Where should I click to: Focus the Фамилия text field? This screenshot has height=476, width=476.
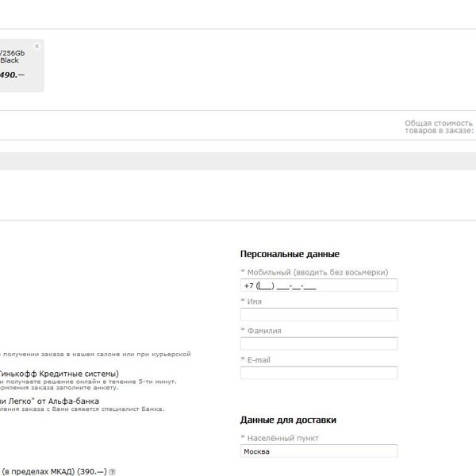319,344
